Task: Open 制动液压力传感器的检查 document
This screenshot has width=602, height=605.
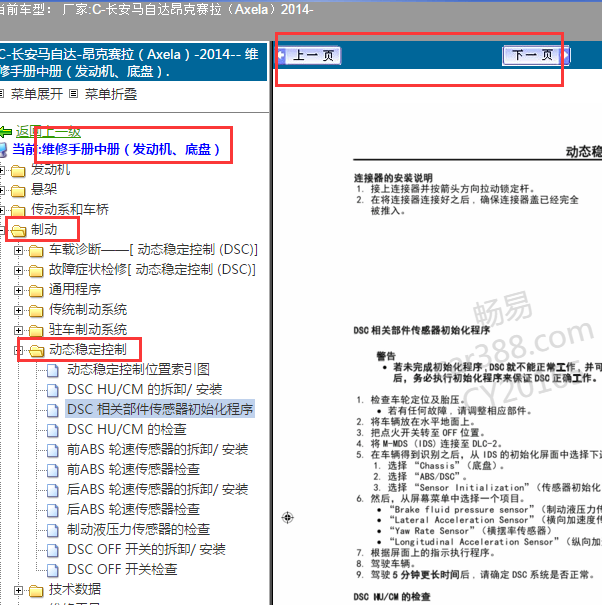Action: 139,529
